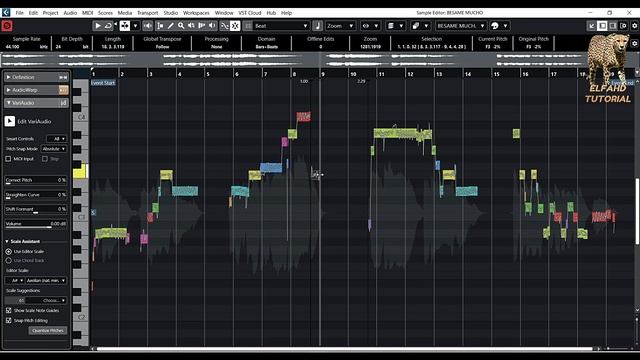Open the Zoom mode dropdown
Image resolution: width=640 pixels, height=360 pixels.
point(340,26)
